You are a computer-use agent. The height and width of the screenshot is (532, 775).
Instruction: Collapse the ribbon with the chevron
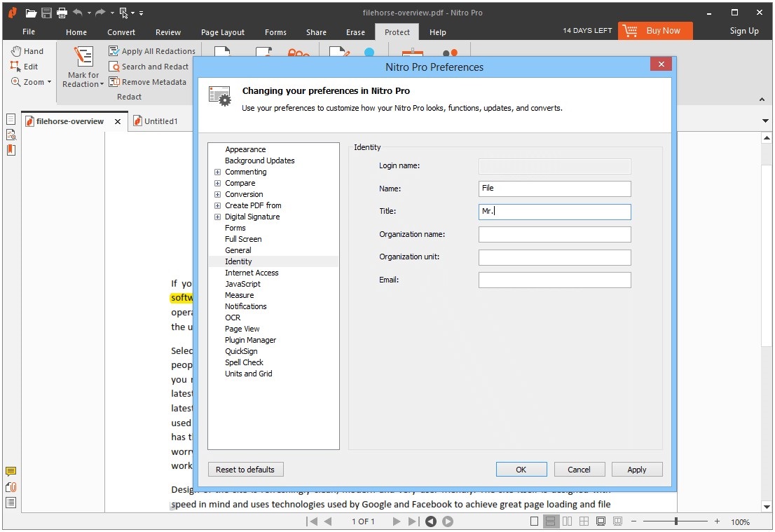coord(762,100)
